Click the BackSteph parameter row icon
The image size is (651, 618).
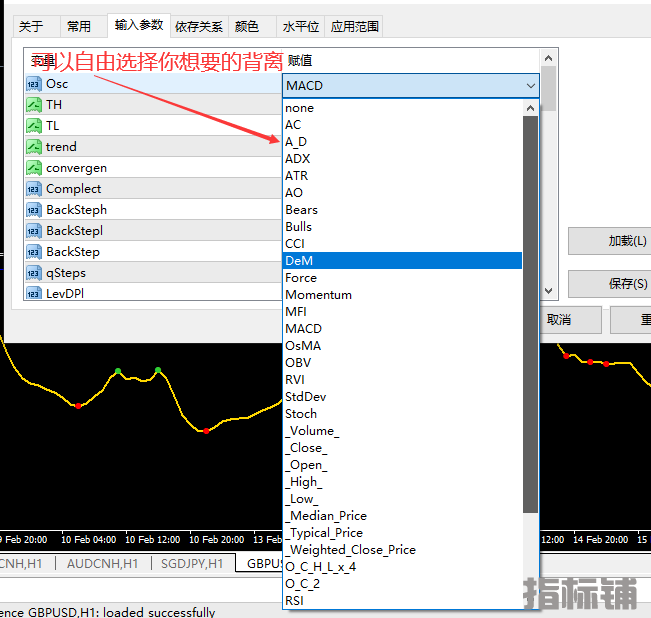coord(34,210)
